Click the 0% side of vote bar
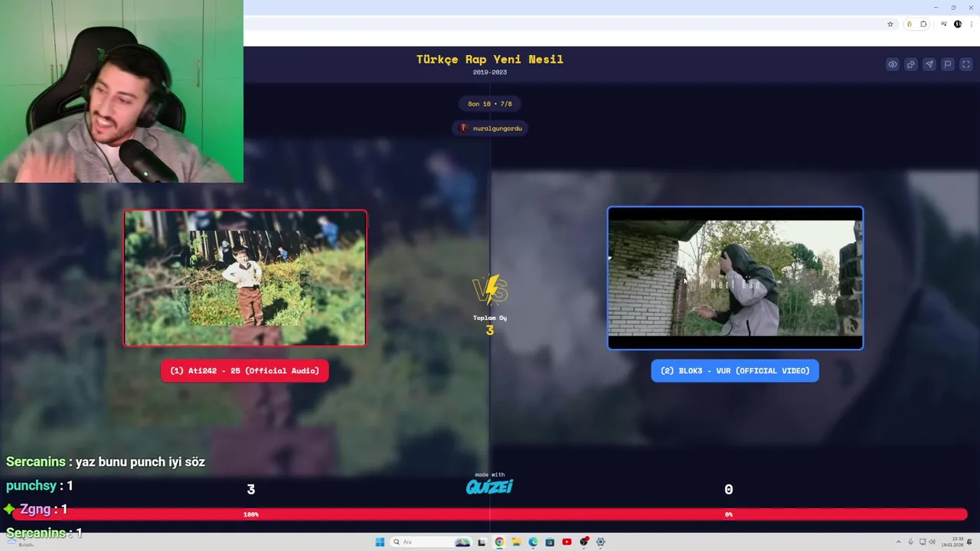 click(729, 514)
